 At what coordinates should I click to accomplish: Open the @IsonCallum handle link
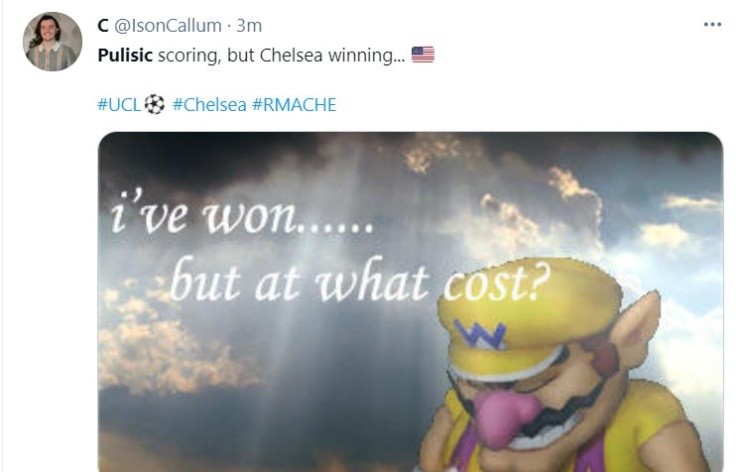[x=168, y=25]
